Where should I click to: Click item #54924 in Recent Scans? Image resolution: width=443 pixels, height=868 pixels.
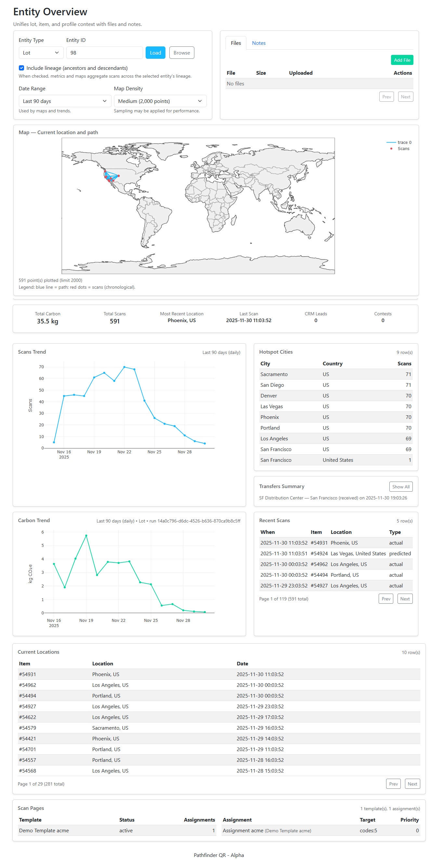click(319, 554)
